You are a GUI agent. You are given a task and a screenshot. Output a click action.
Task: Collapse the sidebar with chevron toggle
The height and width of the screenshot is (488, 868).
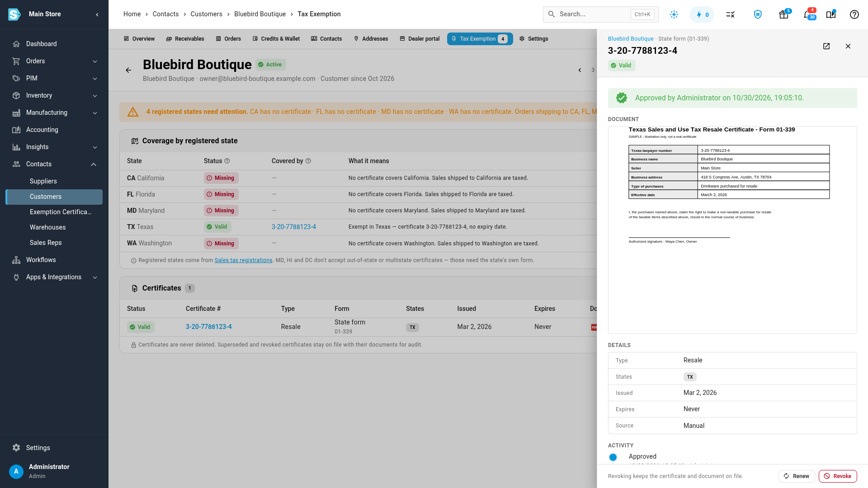click(97, 14)
